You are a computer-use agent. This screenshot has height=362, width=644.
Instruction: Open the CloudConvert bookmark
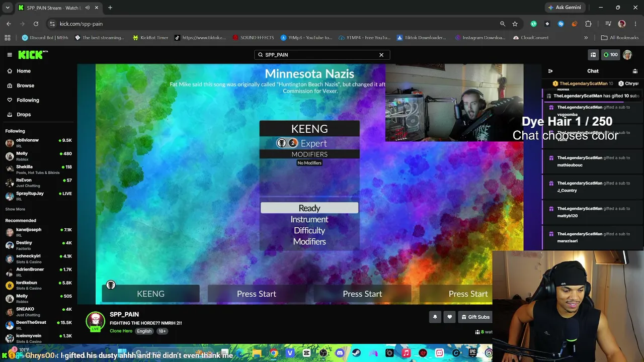531,38
